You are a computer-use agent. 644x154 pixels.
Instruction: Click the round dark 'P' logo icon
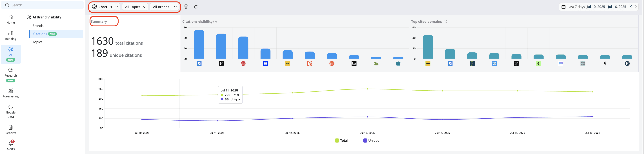[x=627, y=63]
